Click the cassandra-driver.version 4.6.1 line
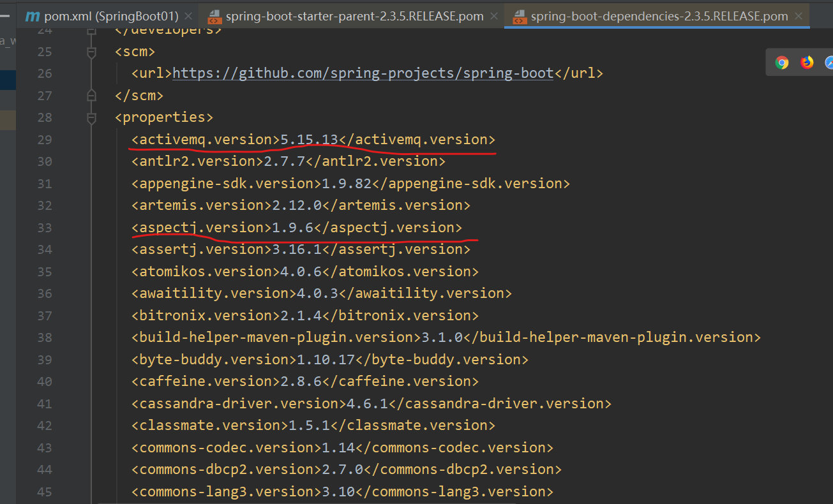 tap(371, 403)
